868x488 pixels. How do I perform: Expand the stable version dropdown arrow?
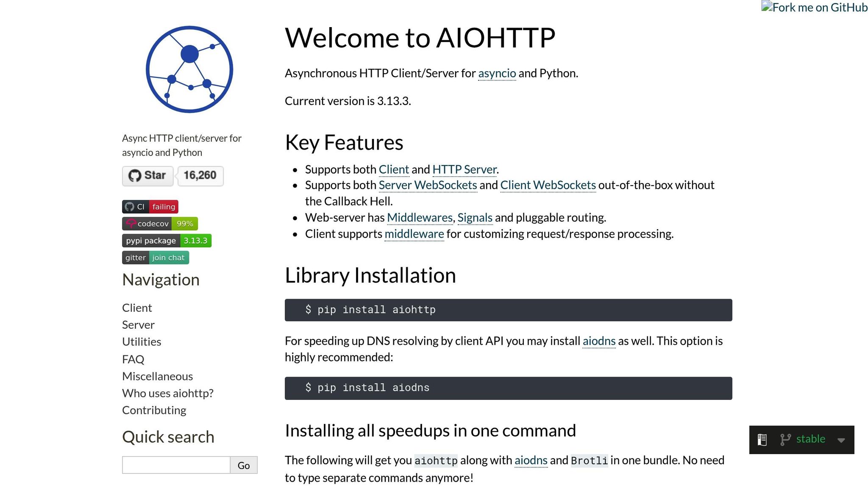(841, 440)
